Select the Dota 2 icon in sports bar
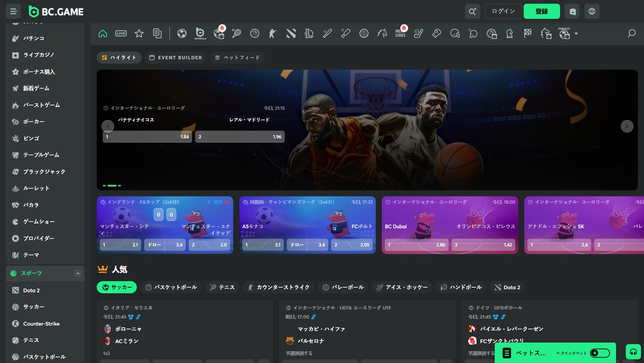 pos(291,33)
